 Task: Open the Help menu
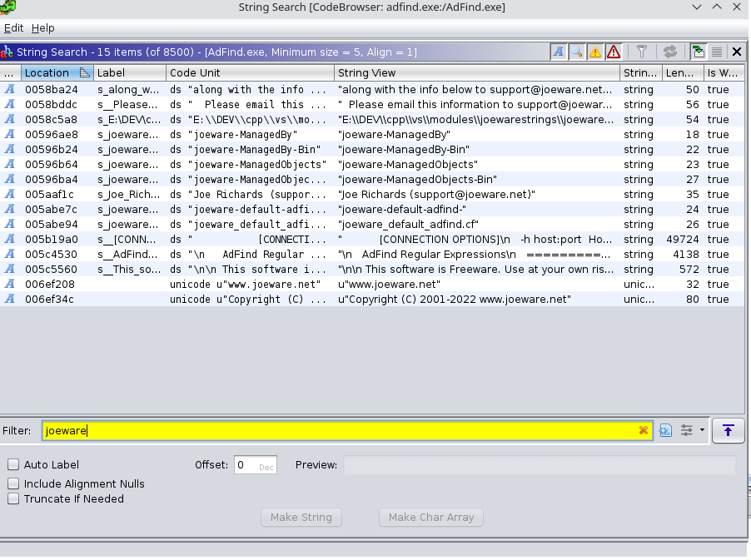tap(42, 28)
